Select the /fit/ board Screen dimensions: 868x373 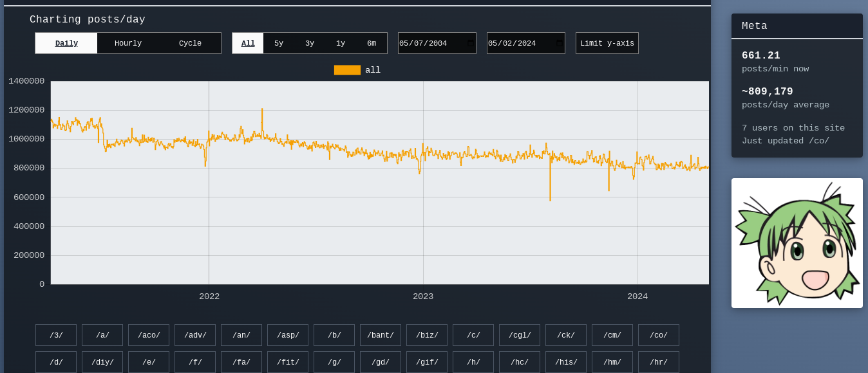coord(288,362)
